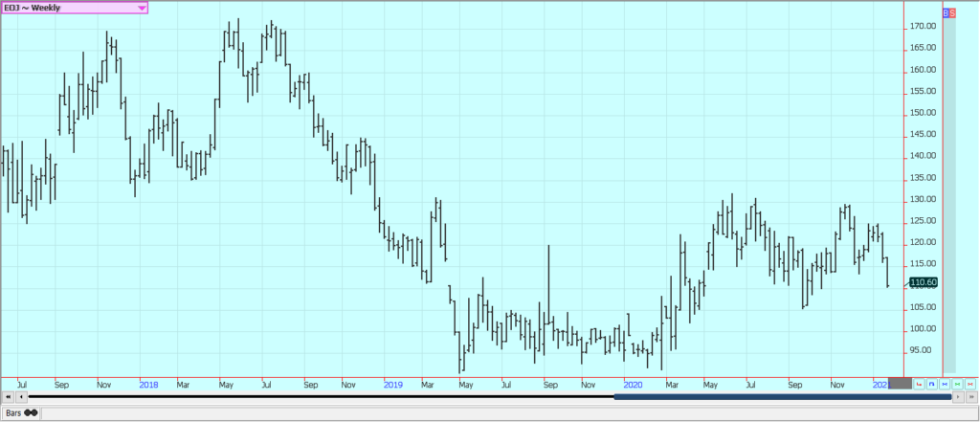
Task: Step chart left with single-left arrow
Action: coord(22,396)
